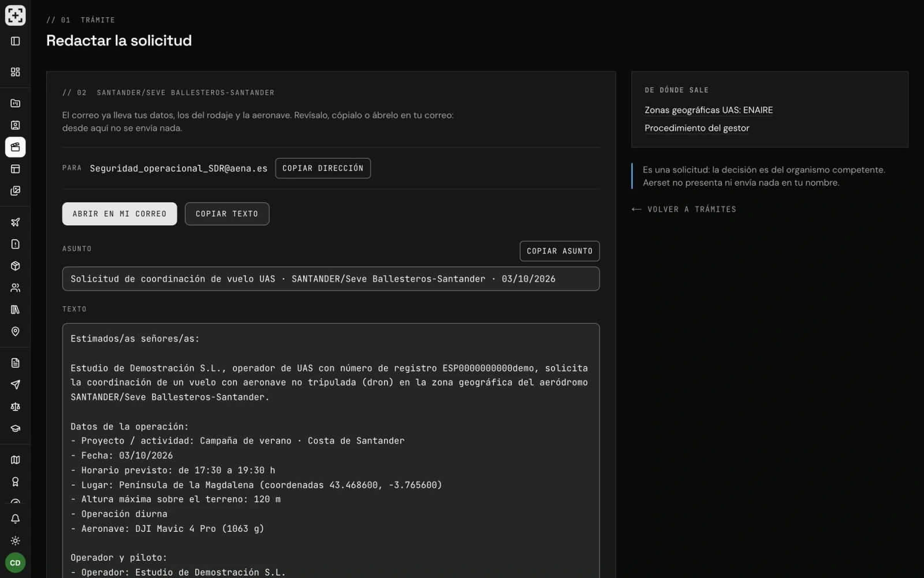
Task: Open the file alert icon
Action: pyautogui.click(x=16, y=244)
